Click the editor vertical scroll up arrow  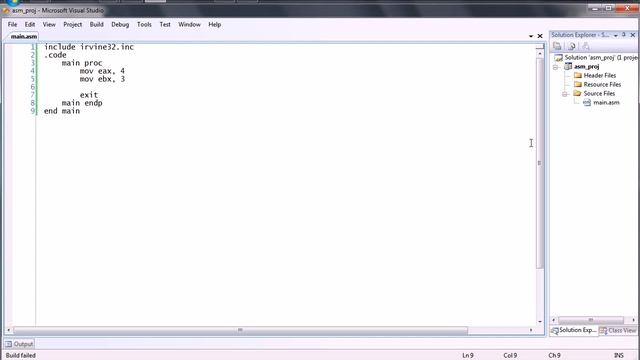[x=540, y=53]
